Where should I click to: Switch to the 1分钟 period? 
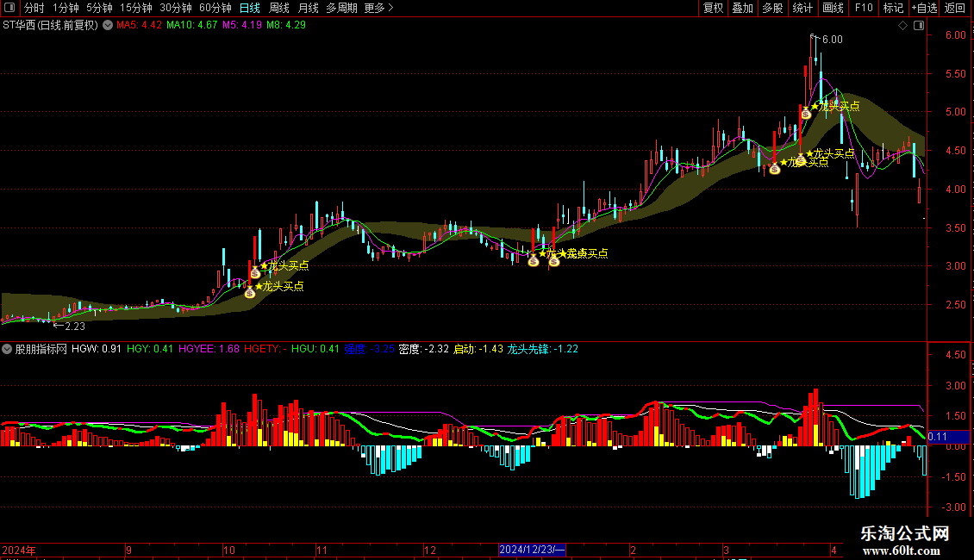tap(66, 8)
